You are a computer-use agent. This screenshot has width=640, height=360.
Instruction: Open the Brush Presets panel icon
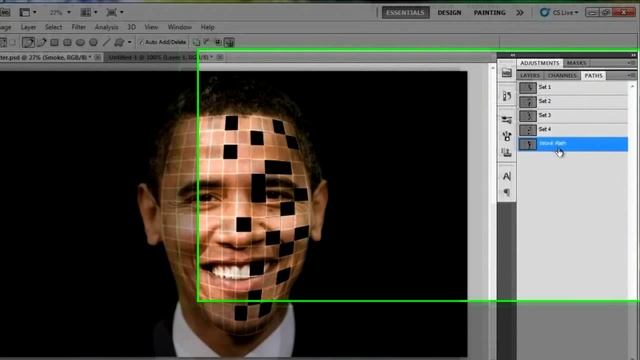coord(507,120)
